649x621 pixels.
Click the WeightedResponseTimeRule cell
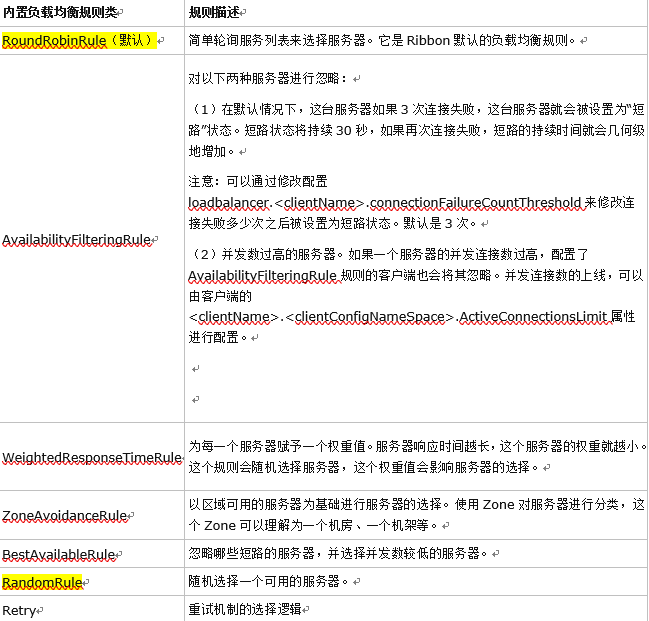point(92,457)
